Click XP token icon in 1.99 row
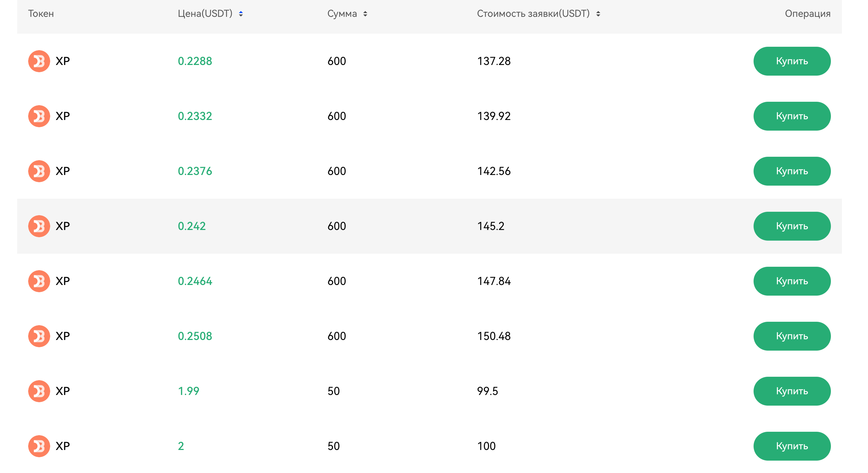Screen dimensions: 868x473 point(39,391)
